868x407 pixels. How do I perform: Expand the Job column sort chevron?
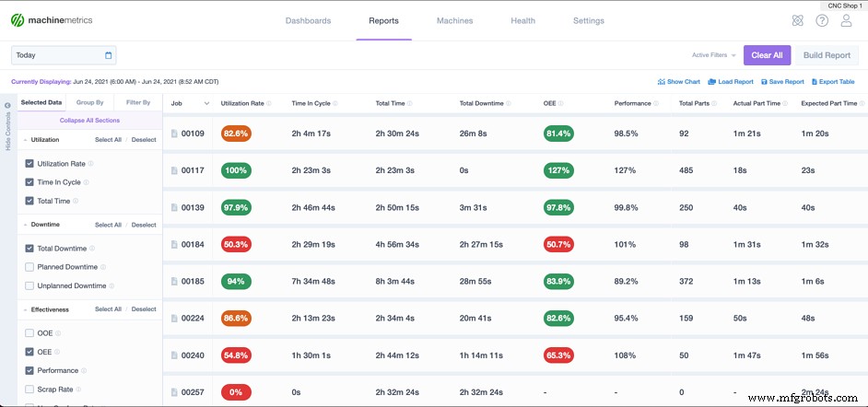pyautogui.click(x=206, y=103)
